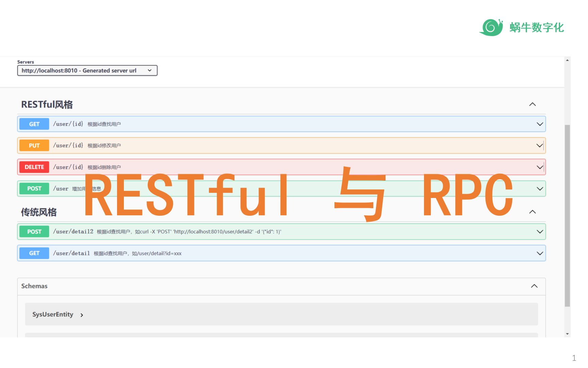588x368 pixels.
Task: Click POST badge for /user
Action: (x=34, y=188)
